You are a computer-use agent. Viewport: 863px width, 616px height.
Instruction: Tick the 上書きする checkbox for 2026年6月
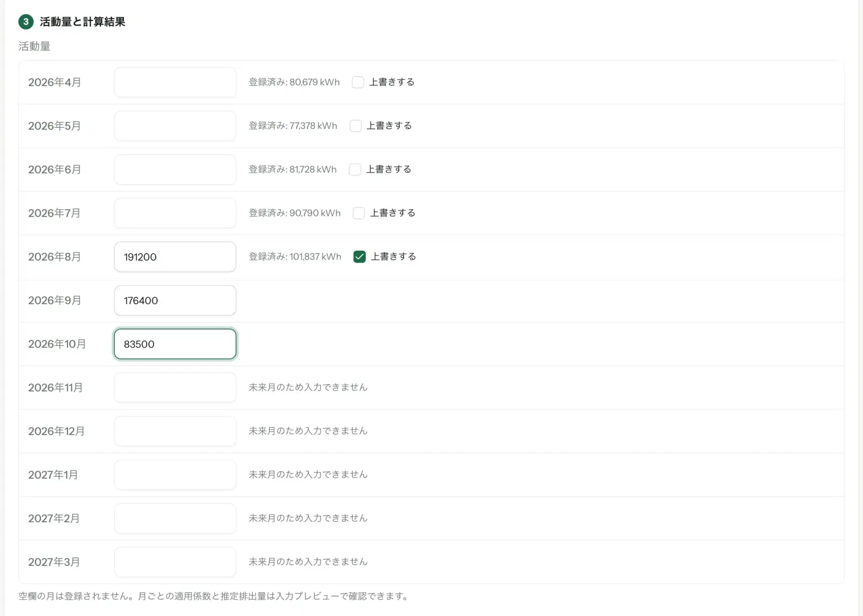(x=355, y=169)
